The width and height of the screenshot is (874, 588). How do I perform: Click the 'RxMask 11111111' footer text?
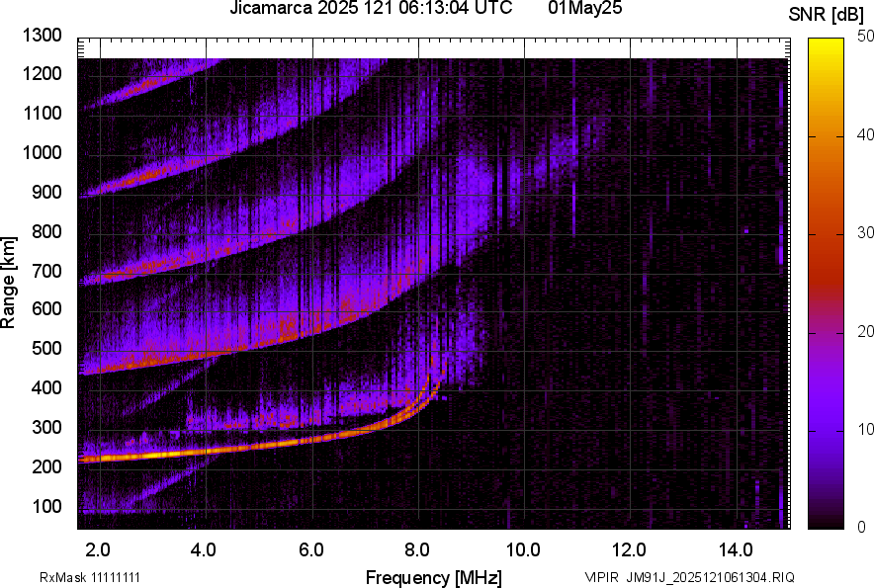tap(90, 577)
